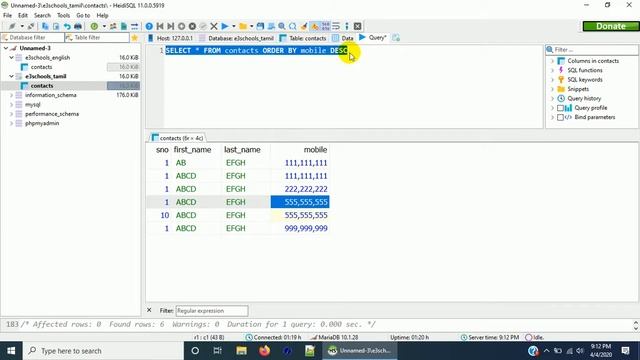The width and height of the screenshot is (640, 360).
Task: Click the disconnect icon in toolbar
Action: [31, 26]
